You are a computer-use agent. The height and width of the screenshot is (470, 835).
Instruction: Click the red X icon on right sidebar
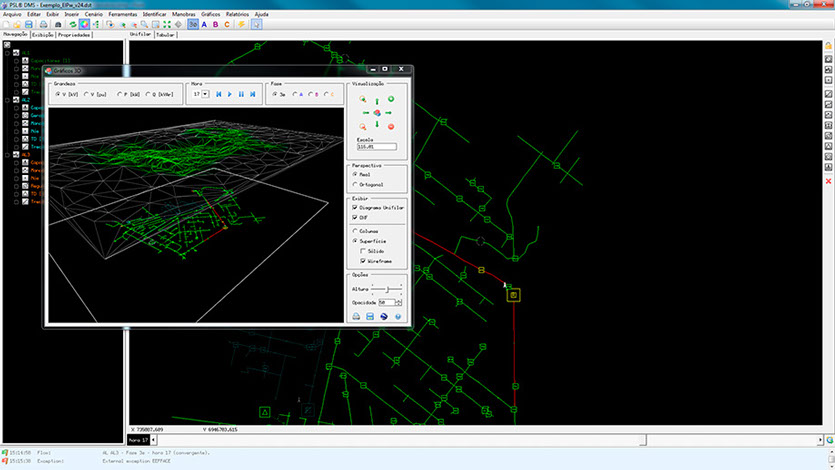coord(828,181)
